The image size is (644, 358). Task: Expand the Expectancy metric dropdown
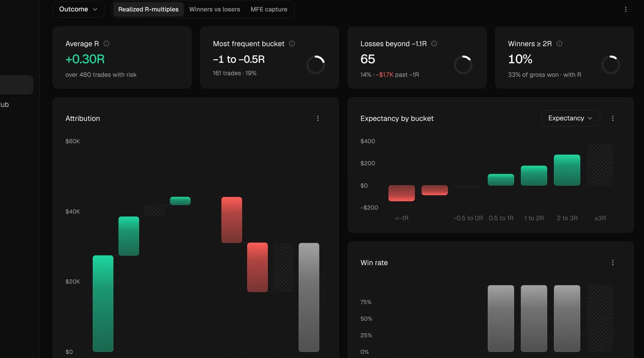click(x=571, y=118)
